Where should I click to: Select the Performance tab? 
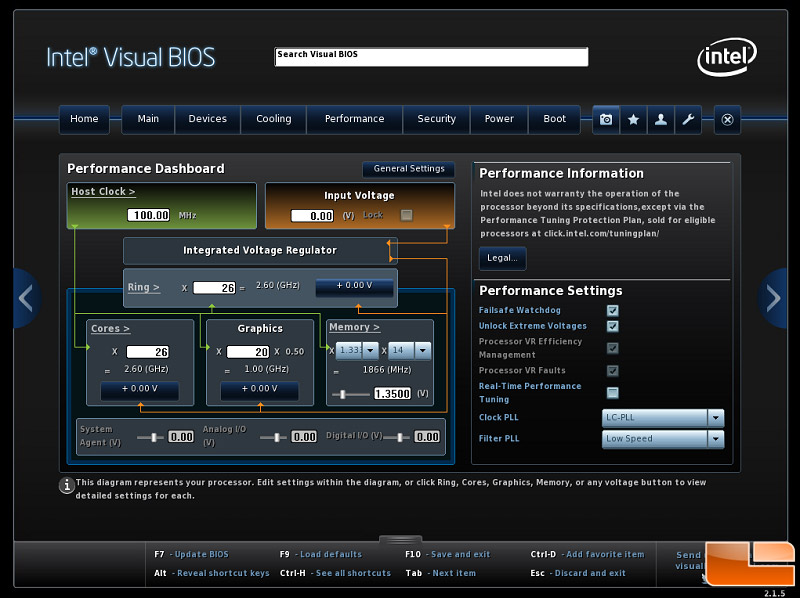coord(355,119)
